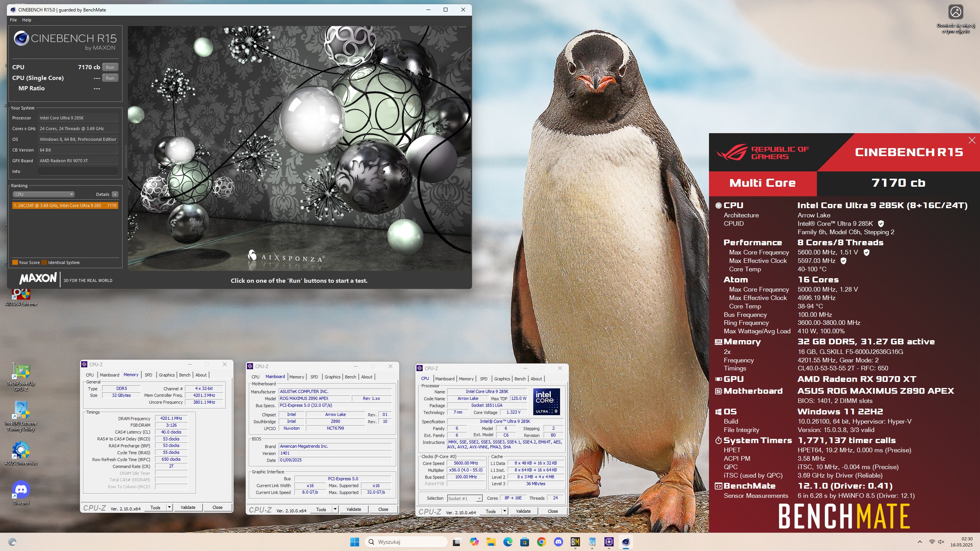Switch to Discord on the taskbar
Image resolution: width=980 pixels, height=551 pixels.
tap(558, 542)
